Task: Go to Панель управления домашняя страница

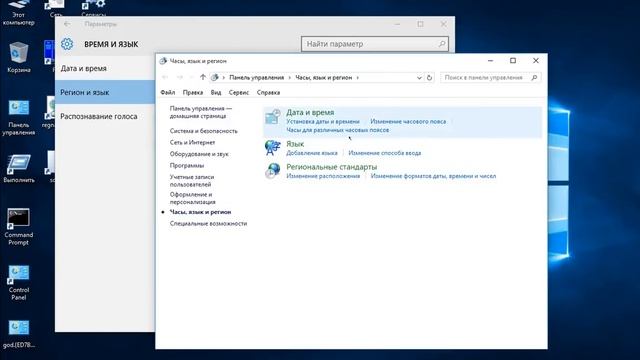Action: [x=200, y=112]
